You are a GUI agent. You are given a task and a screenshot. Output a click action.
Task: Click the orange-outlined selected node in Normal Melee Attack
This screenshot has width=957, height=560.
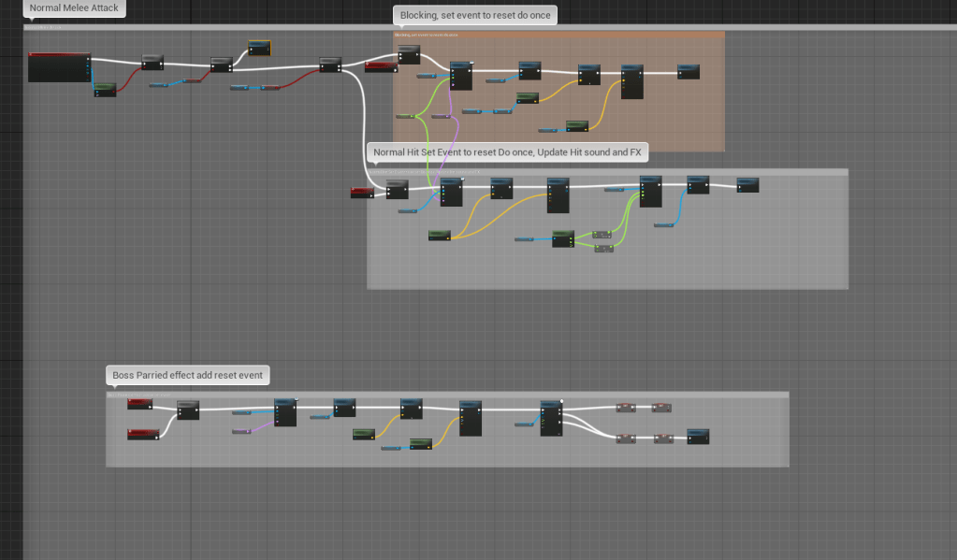(259, 49)
